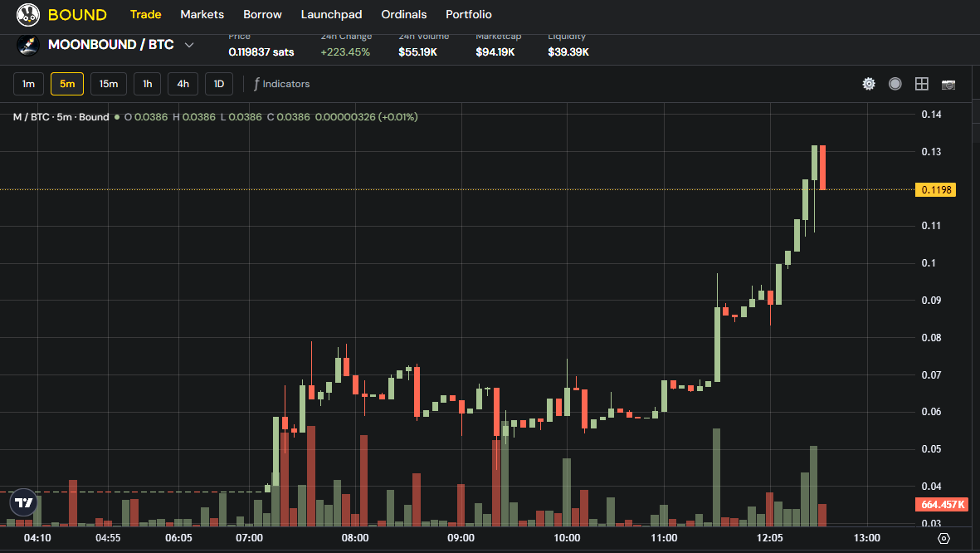Set chart interval to 1D
The height and width of the screenshot is (553, 980).
click(x=219, y=84)
